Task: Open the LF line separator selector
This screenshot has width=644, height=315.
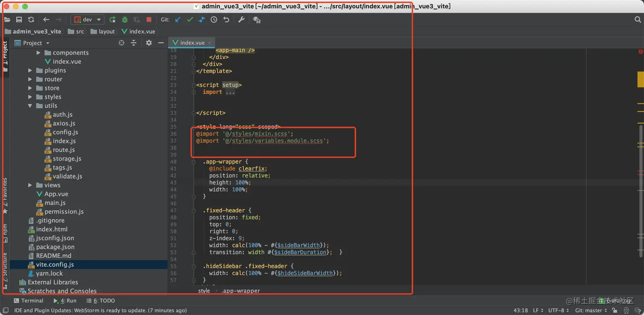Action: coord(538,311)
